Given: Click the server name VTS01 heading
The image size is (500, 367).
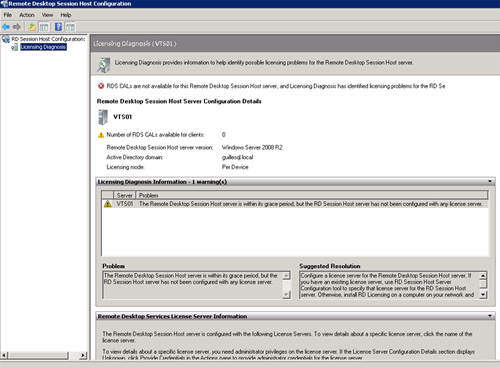Looking at the screenshot, I should coord(122,117).
